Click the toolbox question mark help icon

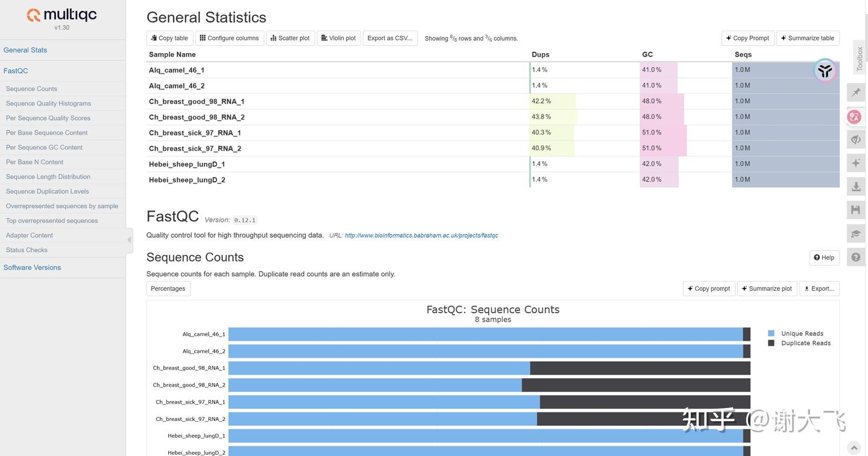pyautogui.click(x=856, y=257)
